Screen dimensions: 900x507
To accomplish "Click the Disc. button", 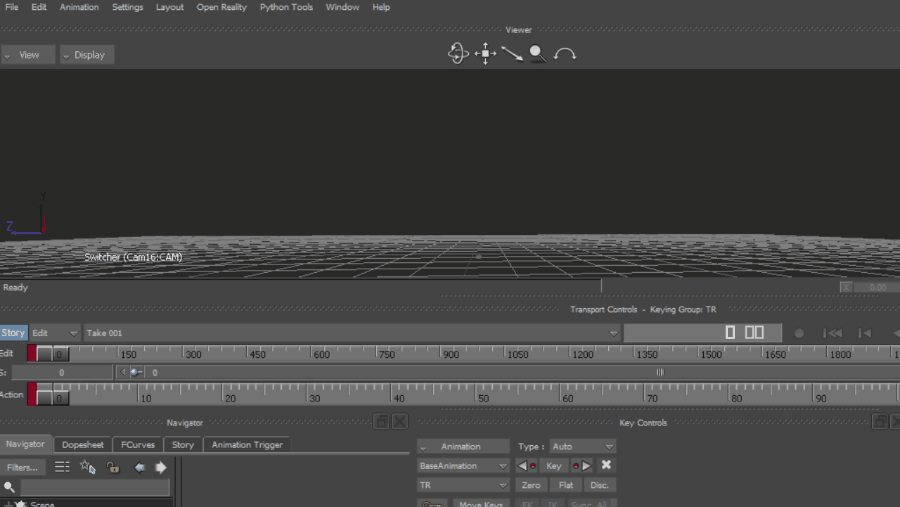I will click(x=599, y=485).
